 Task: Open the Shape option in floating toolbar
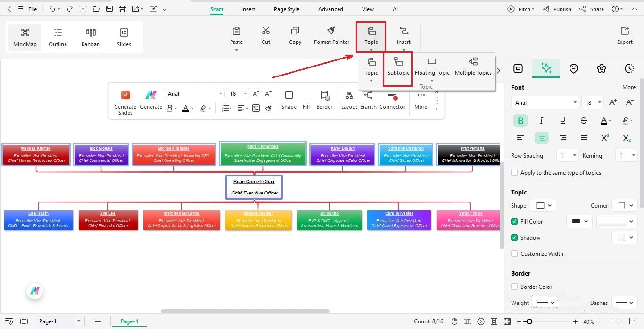289,101
